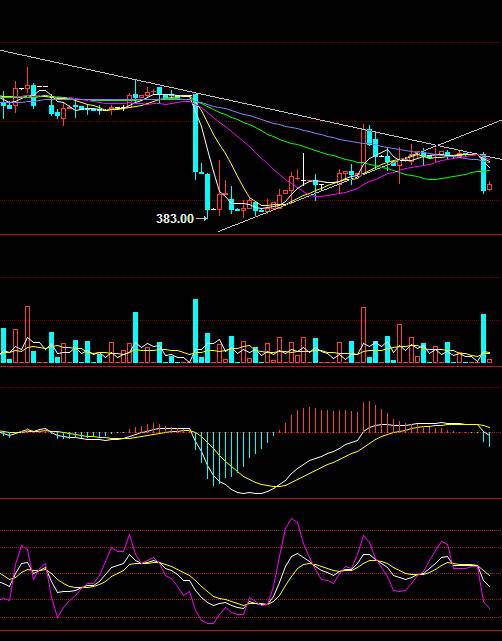This screenshot has width=502, height=641.
Task: Select the magenta KDJ line's lowest trough mid-chart
Action: (210, 623)
